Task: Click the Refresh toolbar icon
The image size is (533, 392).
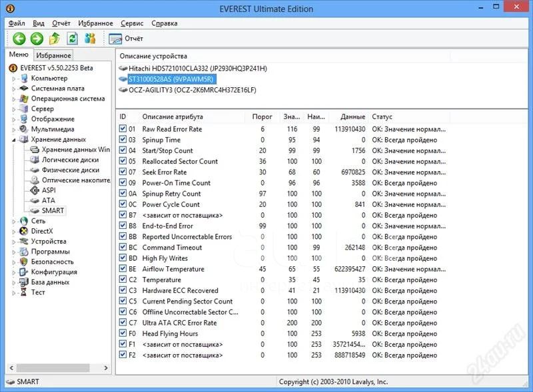Action: (72, 39)
